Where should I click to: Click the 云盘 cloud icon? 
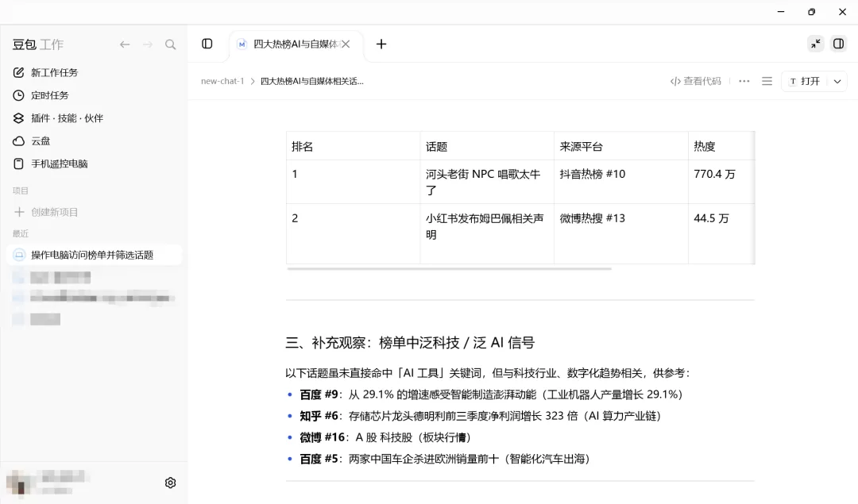click(18, 141)
